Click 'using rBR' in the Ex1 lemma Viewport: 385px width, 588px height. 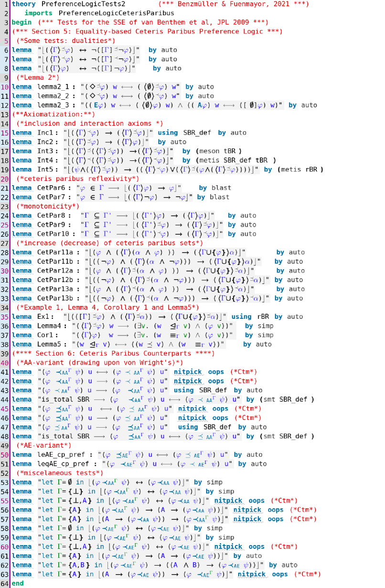(251, 316)
